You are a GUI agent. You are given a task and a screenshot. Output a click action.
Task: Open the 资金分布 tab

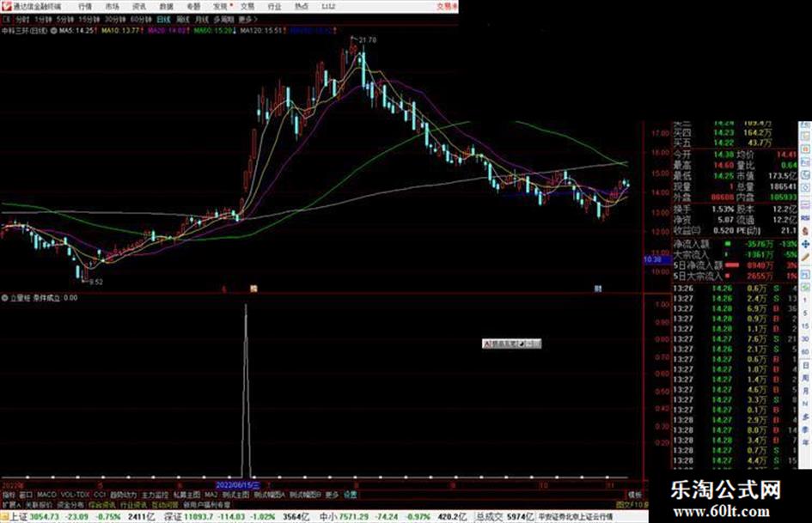(70, 504)
